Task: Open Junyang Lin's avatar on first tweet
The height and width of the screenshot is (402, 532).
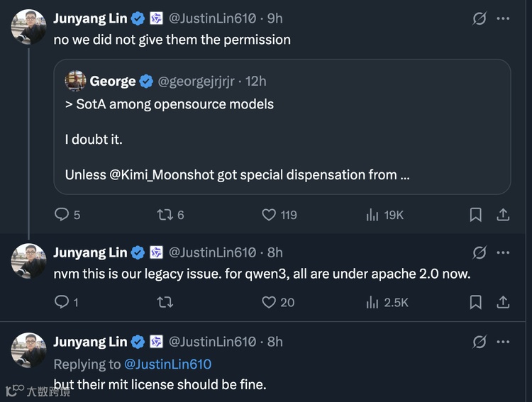Action: click(29, 28)
